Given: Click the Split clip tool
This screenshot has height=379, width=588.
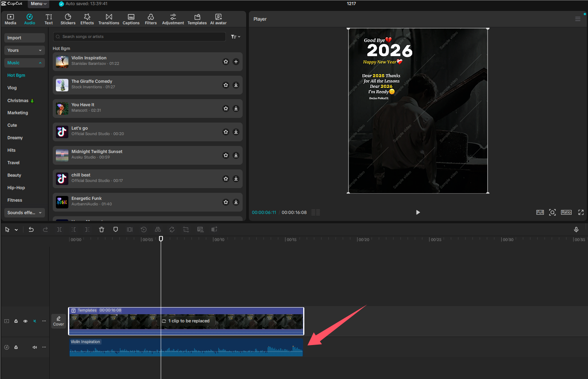Looking at the screenshot, I should (59, 230).
